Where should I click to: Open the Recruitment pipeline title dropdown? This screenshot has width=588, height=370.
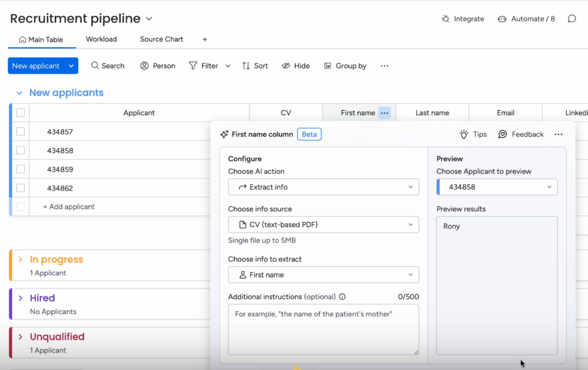coord(149,19)
